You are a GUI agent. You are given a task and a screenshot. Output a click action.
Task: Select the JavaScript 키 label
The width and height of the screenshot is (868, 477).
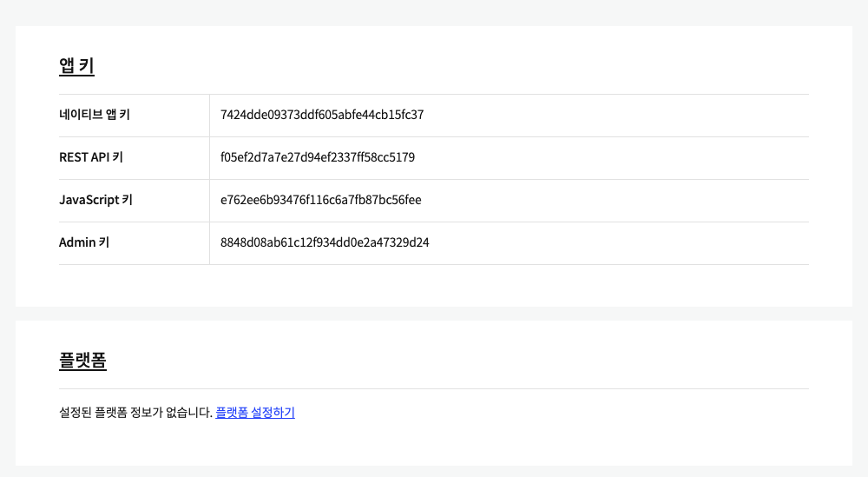95,200
